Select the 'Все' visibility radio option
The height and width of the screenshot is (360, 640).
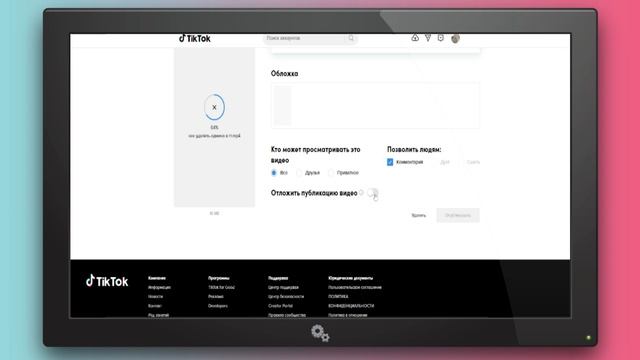(274, 173)
